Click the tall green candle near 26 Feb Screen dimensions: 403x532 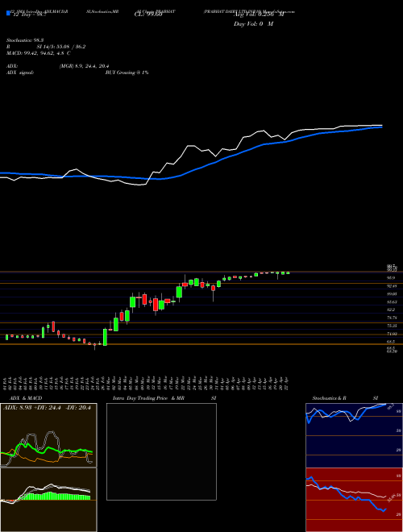pyautogui.click(x=105, y=337)
